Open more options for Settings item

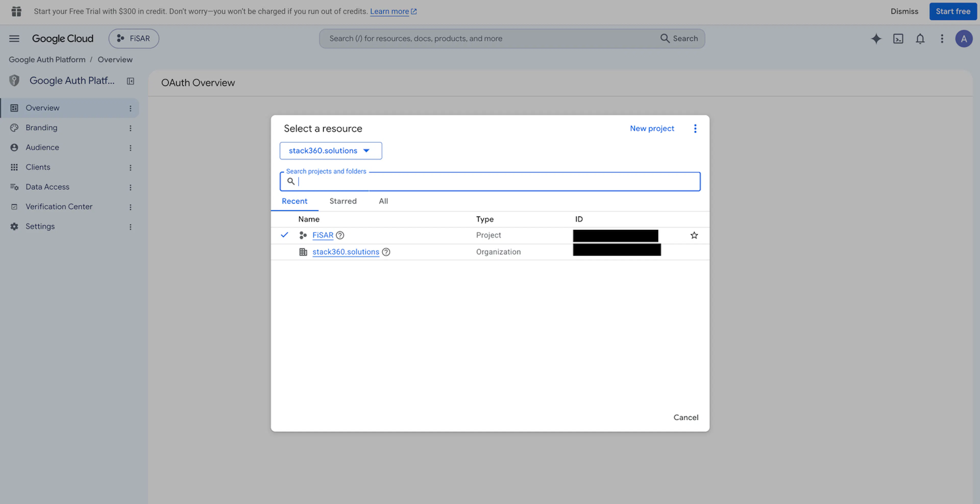pyautogui.click(x=130, y=227)
